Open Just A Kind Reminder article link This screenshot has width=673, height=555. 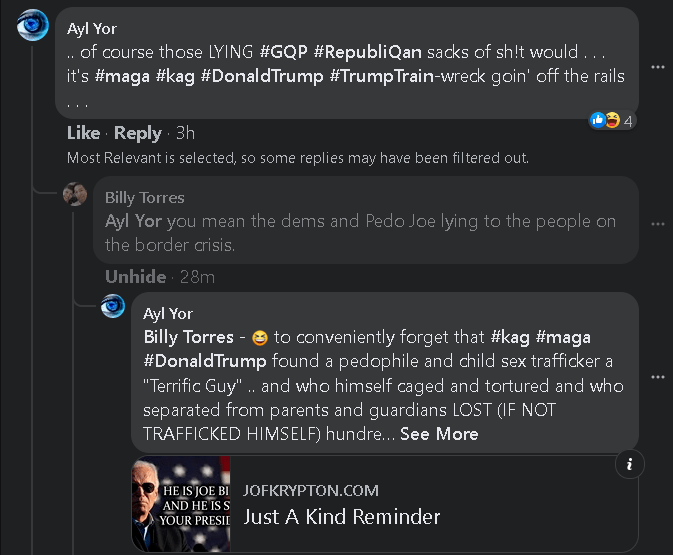342,517
